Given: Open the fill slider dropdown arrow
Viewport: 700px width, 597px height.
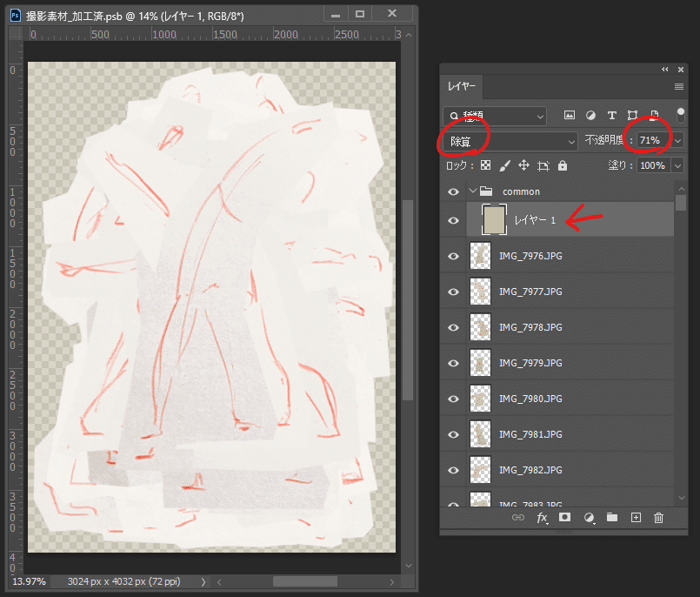Looking at the screenshot, I should point(677,165).
